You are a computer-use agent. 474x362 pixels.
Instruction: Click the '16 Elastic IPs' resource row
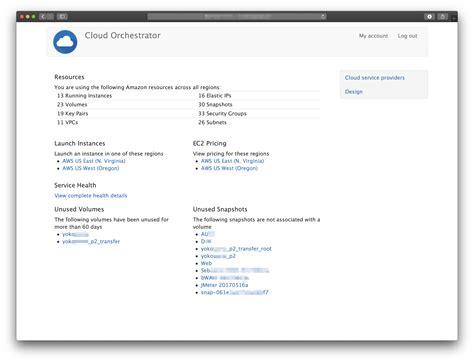[x=215, y=96]
